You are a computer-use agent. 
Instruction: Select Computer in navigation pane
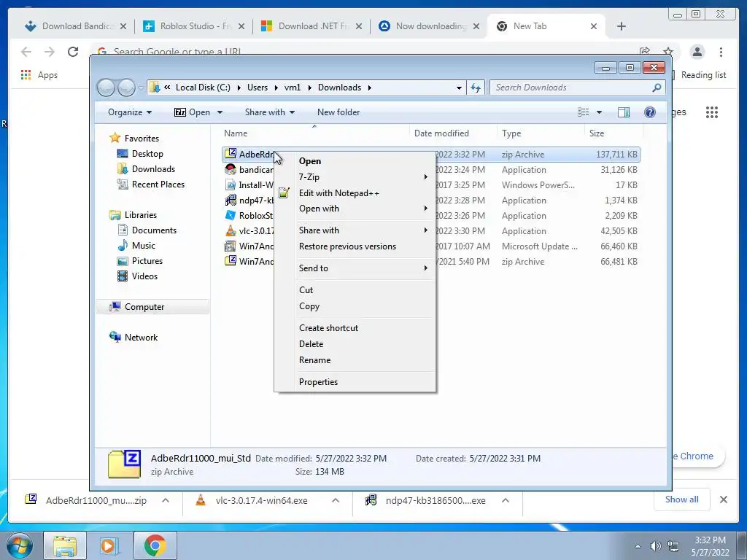(144, 307)
